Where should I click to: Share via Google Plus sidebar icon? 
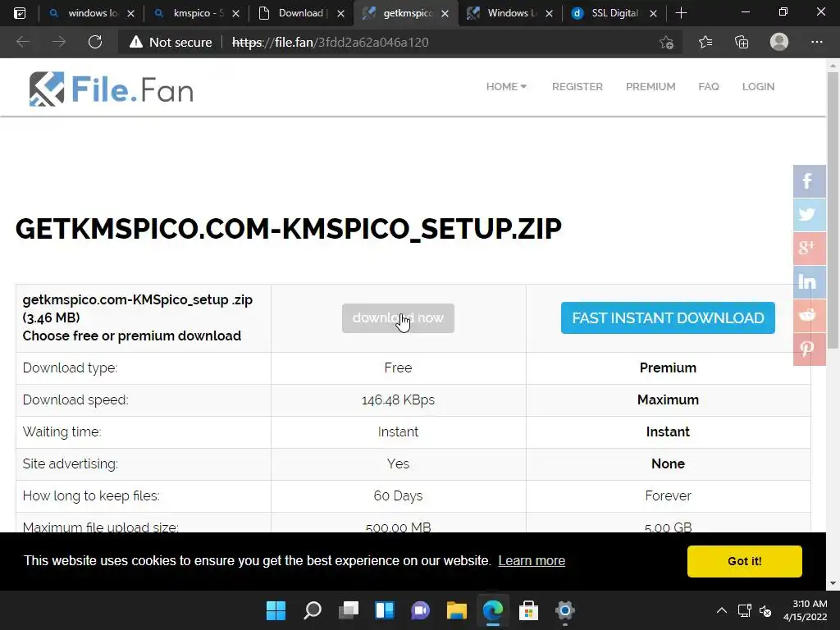pyautogui.click(x=809, y=248)
